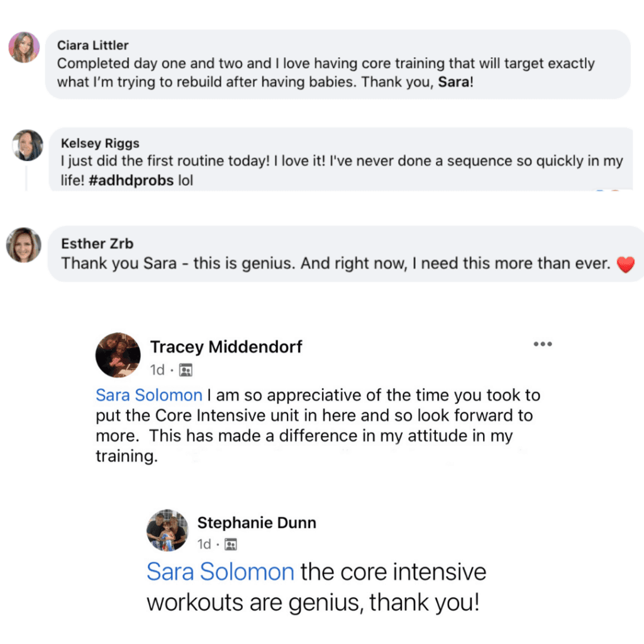Open the Ciara Littler name link
Screen dimensions: 644x644
click(92, 45)
